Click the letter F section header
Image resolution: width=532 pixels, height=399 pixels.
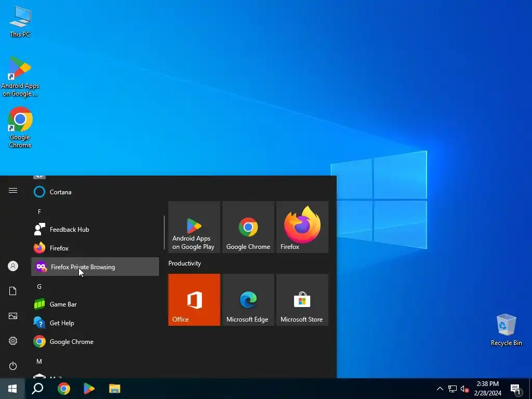(x=39, y=212)
